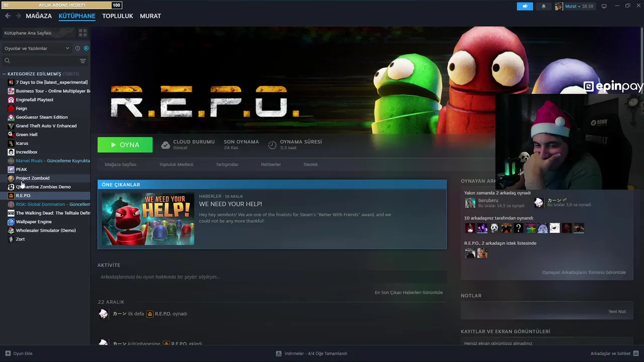Click 'En Son Çıkan Haberleri Görüntüle'
Viewport: 644px width, 362px height.
coord(409,293)
